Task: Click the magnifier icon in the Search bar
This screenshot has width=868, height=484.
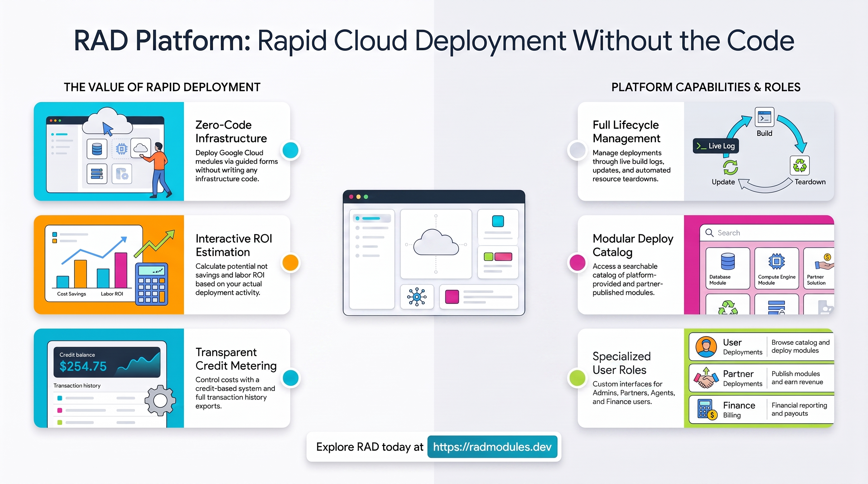Action: [709, 233]
